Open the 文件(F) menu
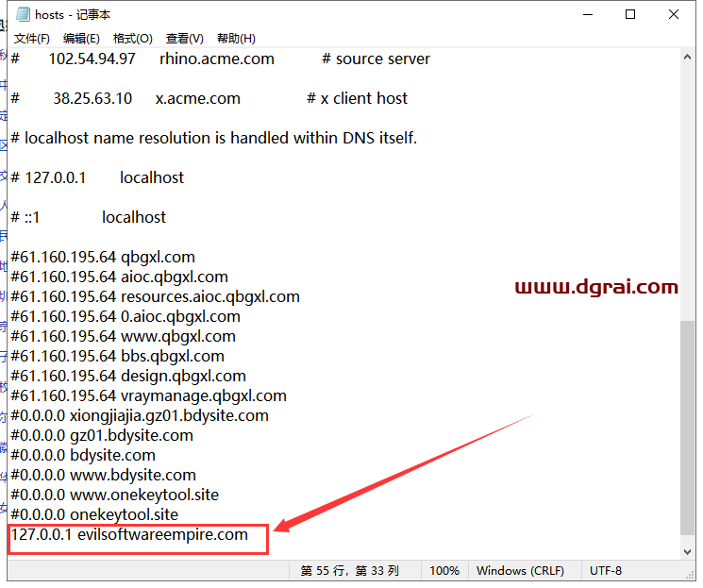This screenshot has width=703, height=588. click(31, 39)
